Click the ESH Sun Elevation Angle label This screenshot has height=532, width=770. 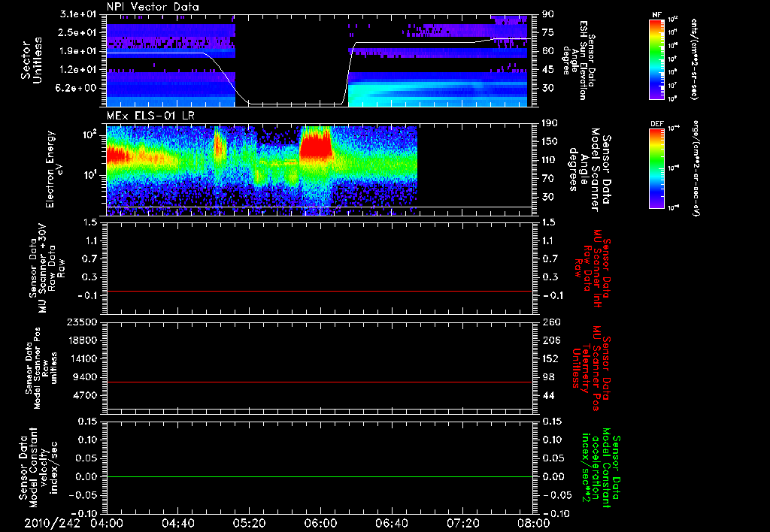coord(580,60)
